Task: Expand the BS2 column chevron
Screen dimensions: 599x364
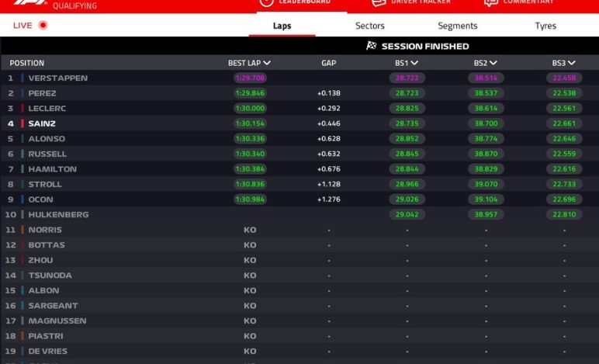Action: tap(493, 63)
